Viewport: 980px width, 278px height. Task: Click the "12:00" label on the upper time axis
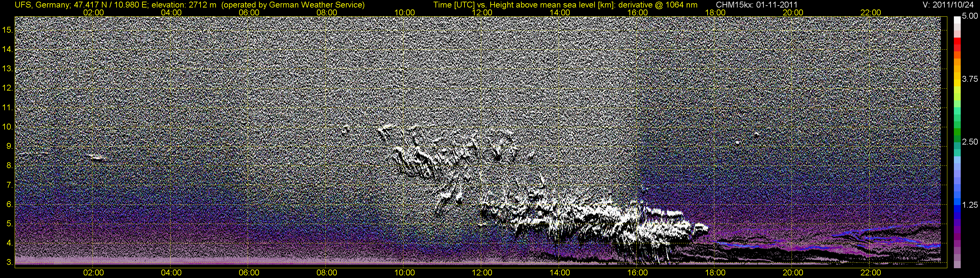tap(482, 12)
